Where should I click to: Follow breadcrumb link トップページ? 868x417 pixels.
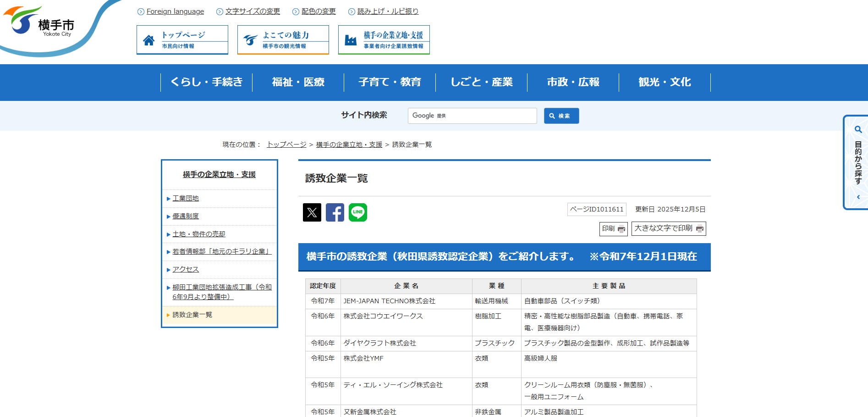coord(287,145)
